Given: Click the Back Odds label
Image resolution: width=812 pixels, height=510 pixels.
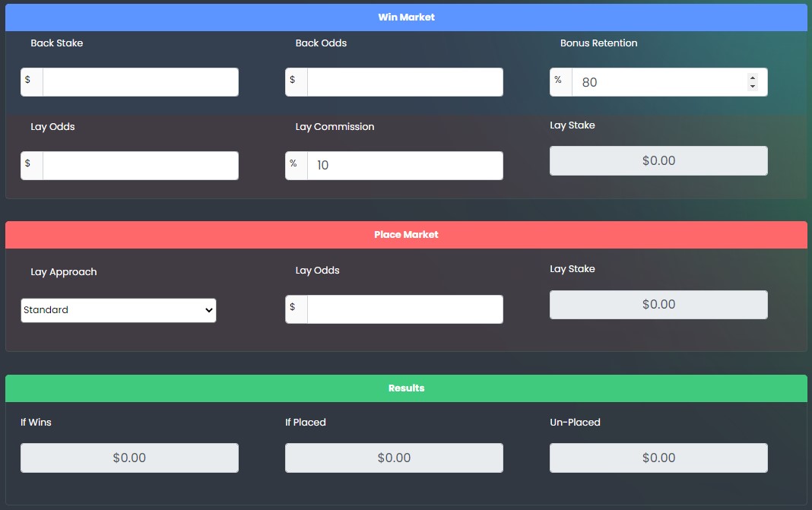Looking at the screenshot, I should 321,43.
